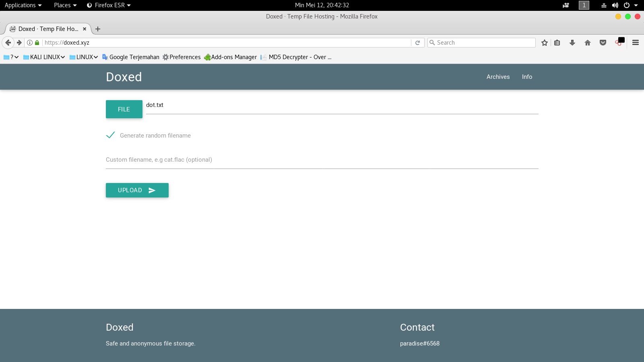Open Preferences bookmark
644x362 pixels.
pos(182,57)
